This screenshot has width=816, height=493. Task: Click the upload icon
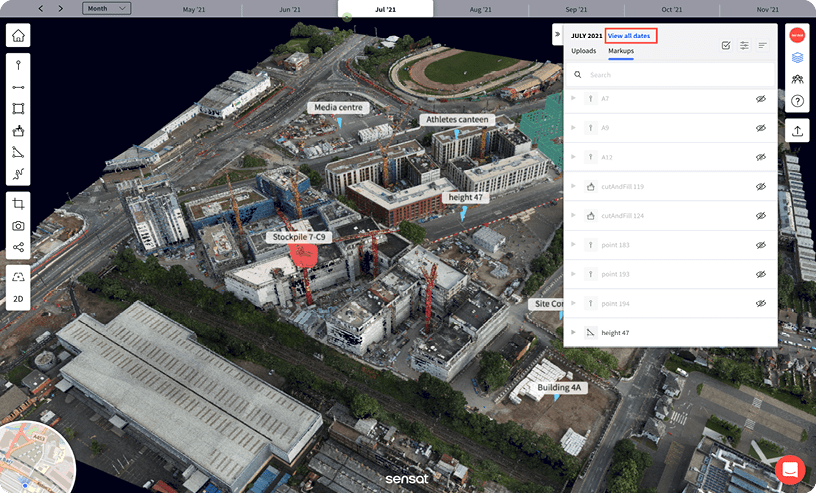click(x=797, y=131)
